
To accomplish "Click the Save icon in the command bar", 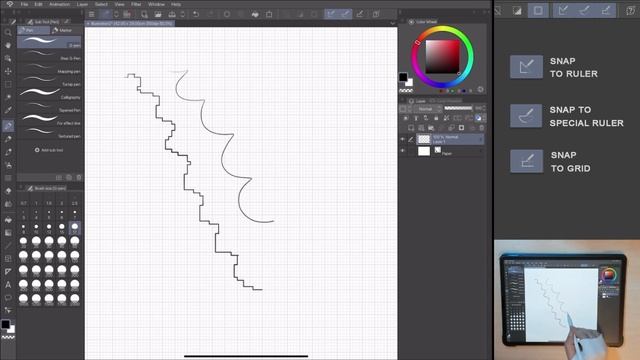I will (172, 14).
